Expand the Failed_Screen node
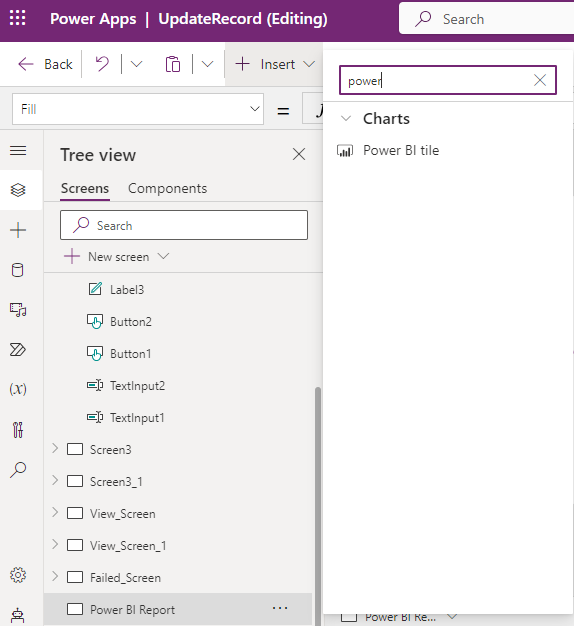The height and width of the screenshot is (626, 574). click(x=55, y=576)
